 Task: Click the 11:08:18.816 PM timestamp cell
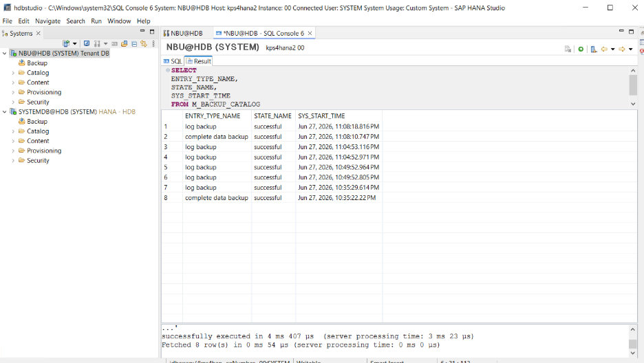(339, 126)
